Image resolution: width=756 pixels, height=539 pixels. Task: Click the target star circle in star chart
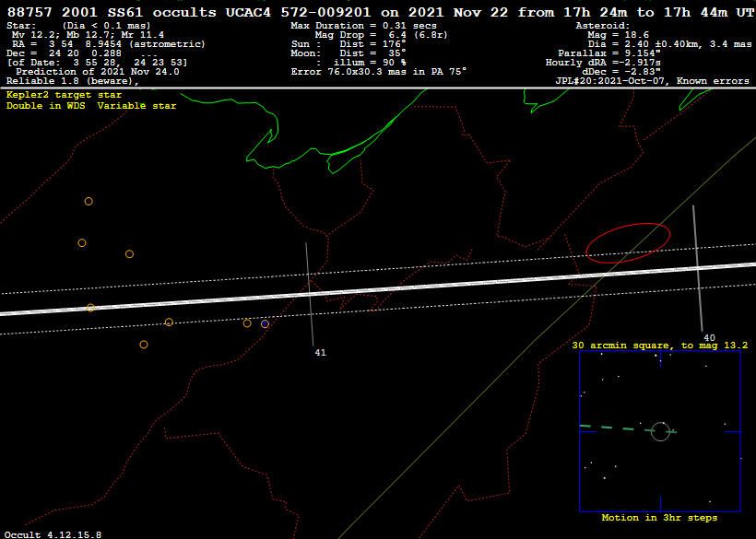tap(660, 431)
